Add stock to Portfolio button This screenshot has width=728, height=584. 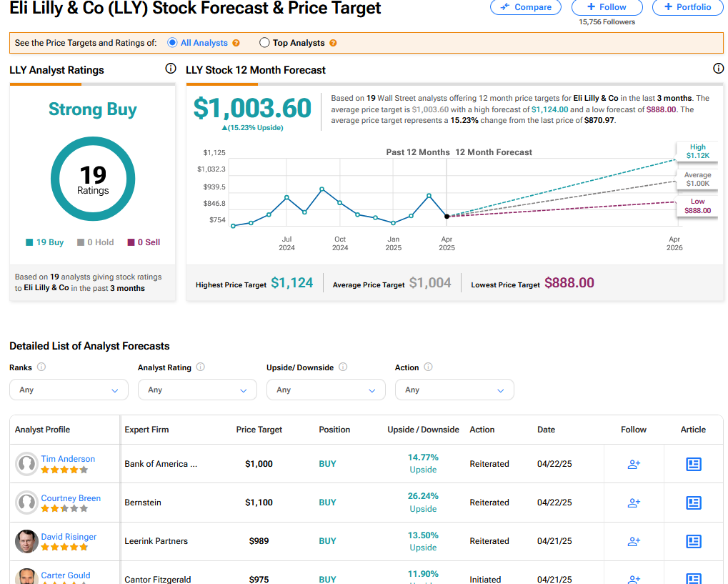(687, 7)
